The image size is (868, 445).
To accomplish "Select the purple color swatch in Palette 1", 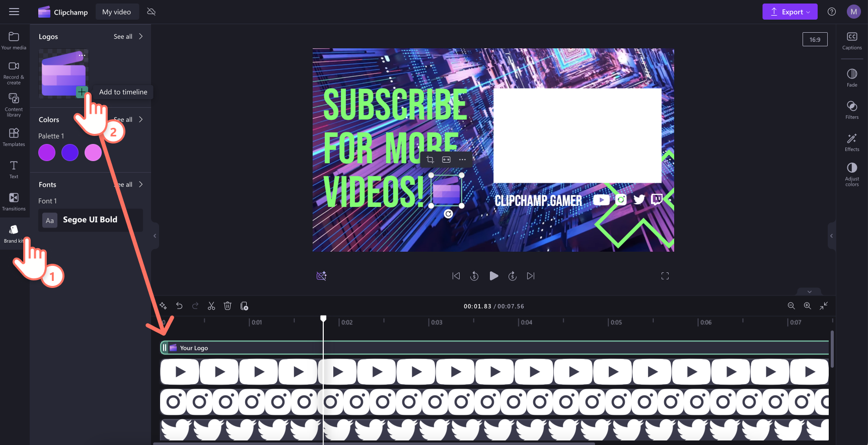I will click(x=47, y=152).
